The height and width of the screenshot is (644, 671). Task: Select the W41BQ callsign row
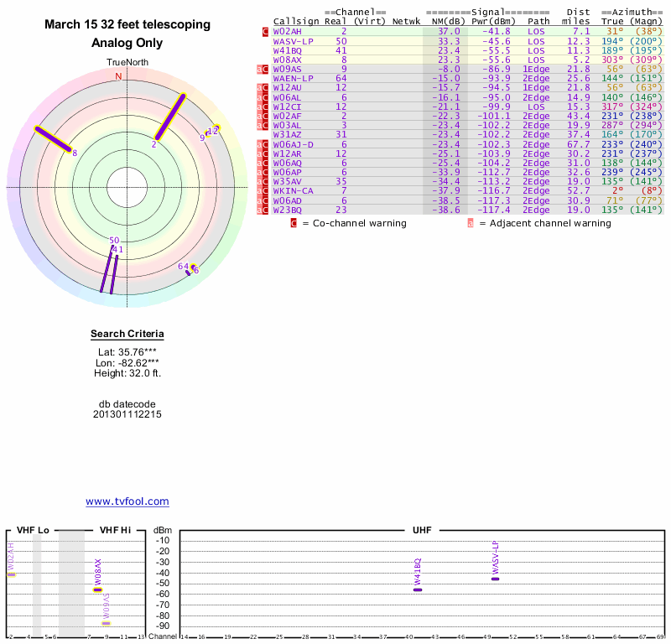click(287, 50)
